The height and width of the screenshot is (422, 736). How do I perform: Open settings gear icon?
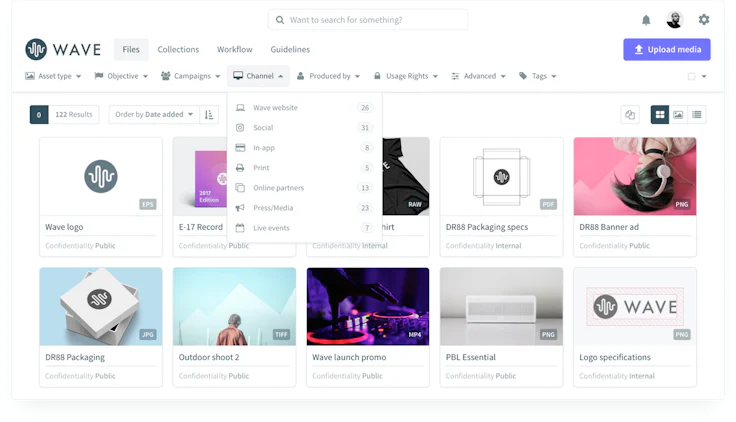(704, 20)
